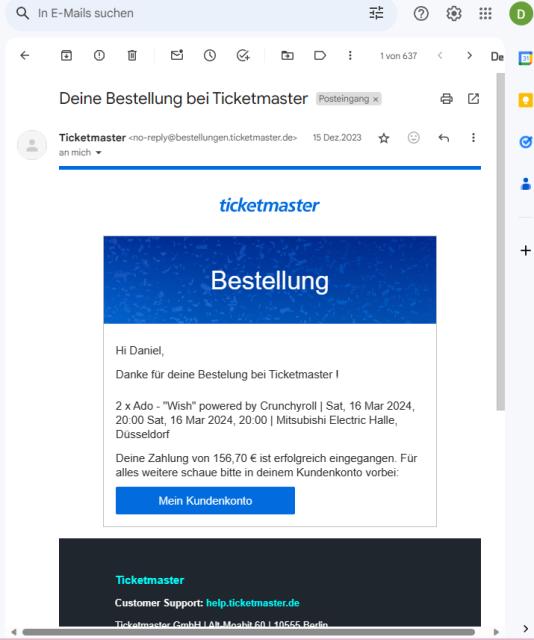Viewport: 534px width, 640px height.
Task: Click the vertical scrollbar thumb
Action: coord(501,242)
